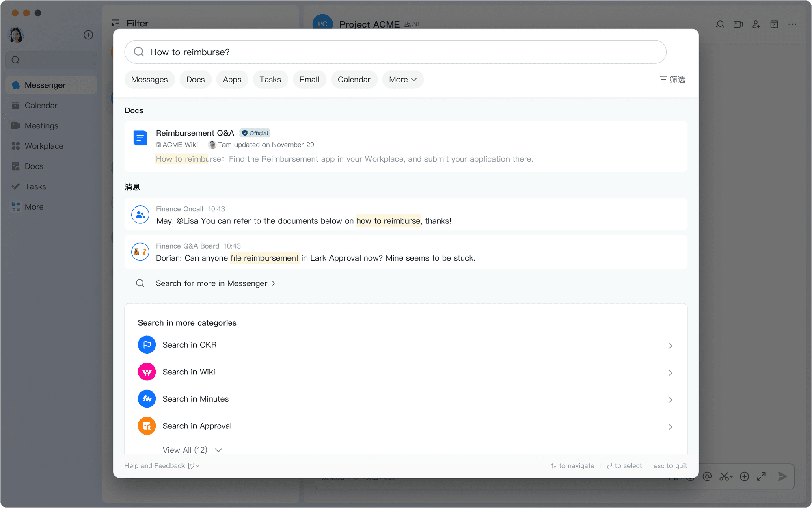Expand the message box to full screen
Screen dimensions: 812x508
[x=761, y=477]
